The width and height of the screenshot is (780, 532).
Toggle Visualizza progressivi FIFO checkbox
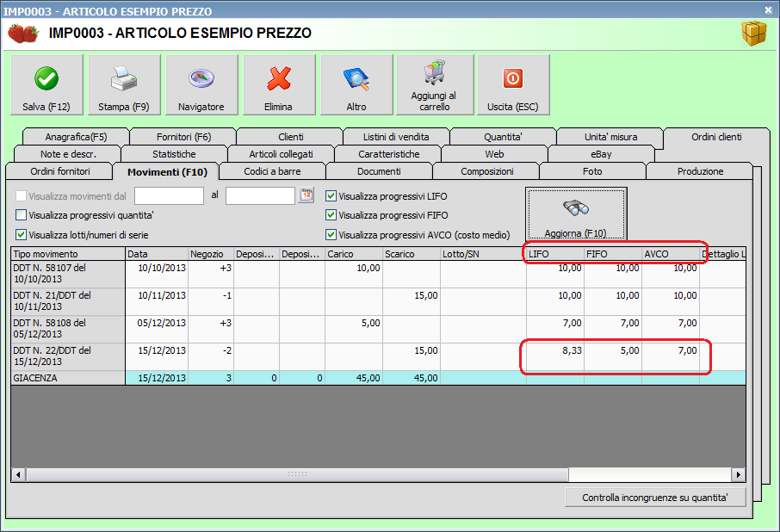click(331, 215)
